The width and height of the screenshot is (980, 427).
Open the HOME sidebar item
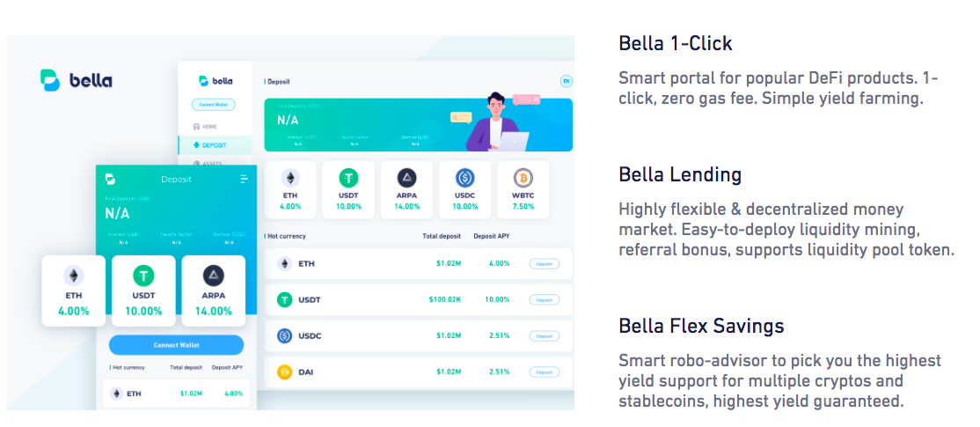pyautogui.click(x=205, y=126)
